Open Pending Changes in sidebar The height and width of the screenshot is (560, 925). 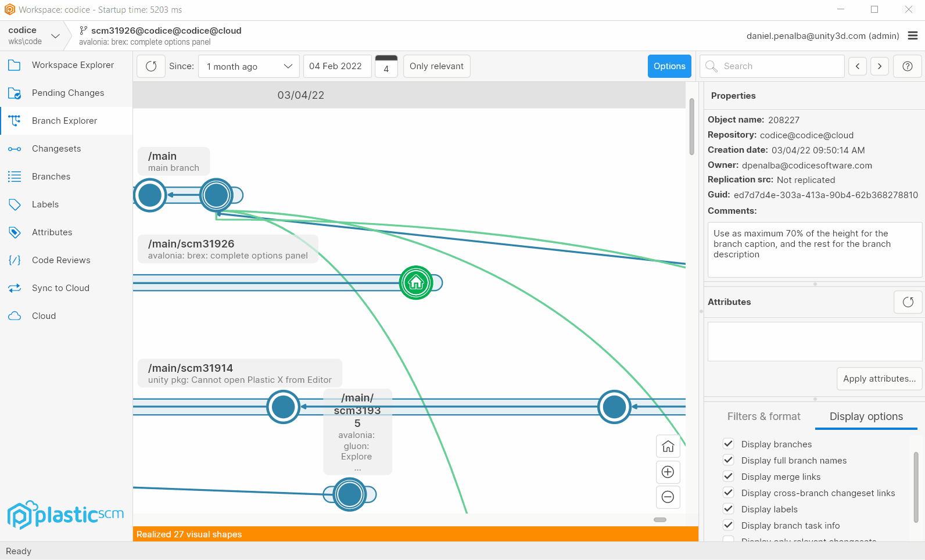(x=68, y=93)
